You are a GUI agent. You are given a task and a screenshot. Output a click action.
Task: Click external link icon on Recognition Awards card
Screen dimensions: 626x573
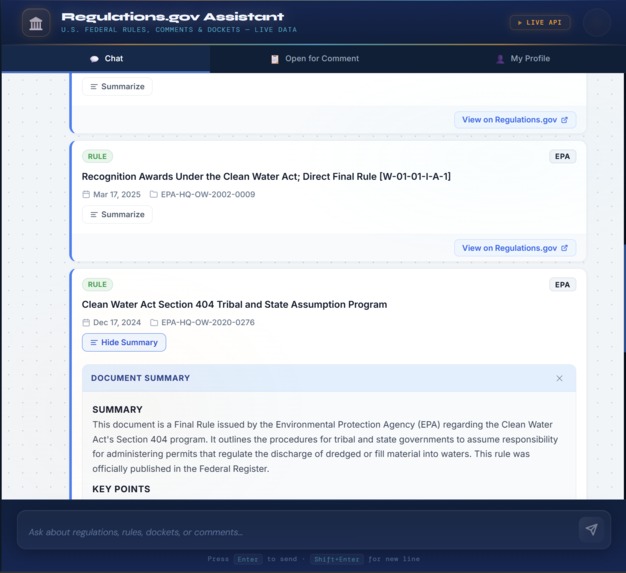pos(565,248)
